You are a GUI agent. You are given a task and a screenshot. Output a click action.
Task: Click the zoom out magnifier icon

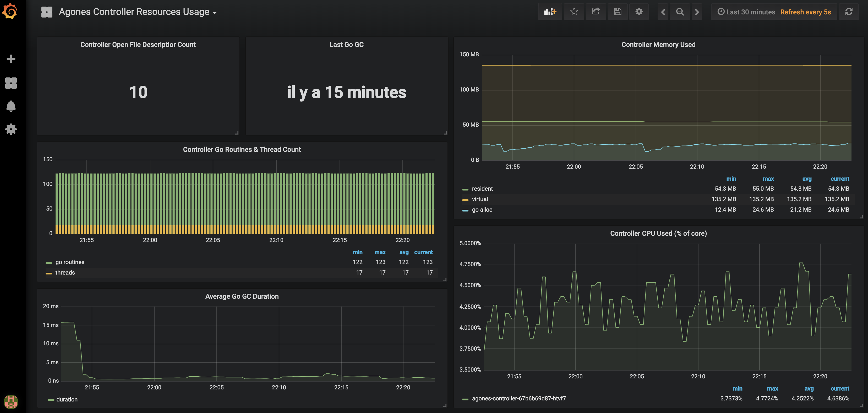(679, 12)
